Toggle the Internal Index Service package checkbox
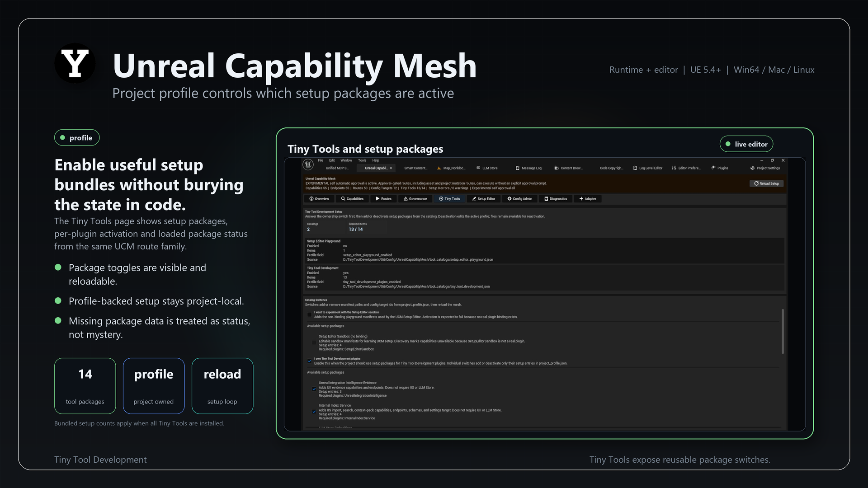Viewport: 868px width, 488px height. pos(314,412)
